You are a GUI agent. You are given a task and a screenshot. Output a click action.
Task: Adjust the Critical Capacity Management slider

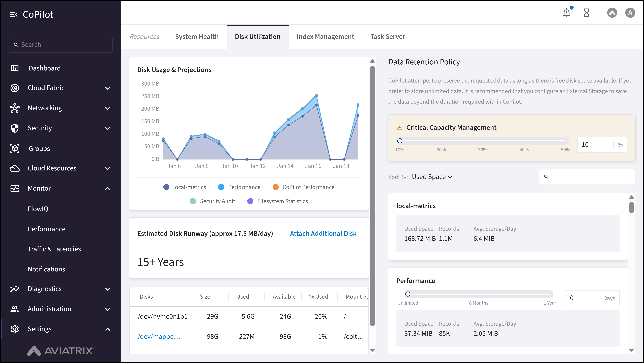pyautogui.click(x=400, y=141)
